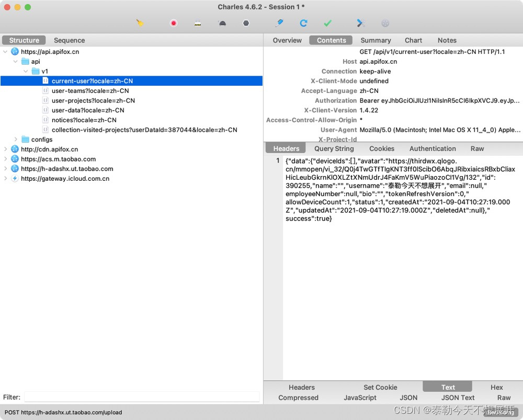523x420 pixels.
Task: Open the Notes tab
Action: point(447,40)
